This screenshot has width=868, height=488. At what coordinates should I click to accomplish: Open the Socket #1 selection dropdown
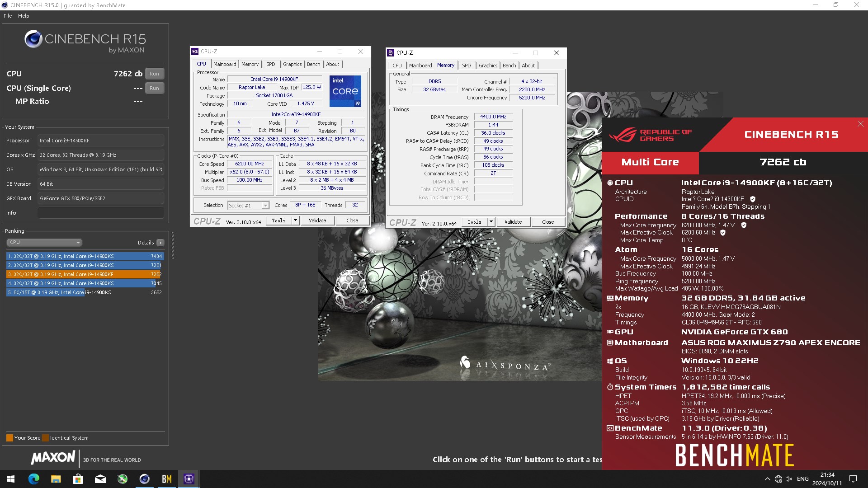tap(248, 206)
